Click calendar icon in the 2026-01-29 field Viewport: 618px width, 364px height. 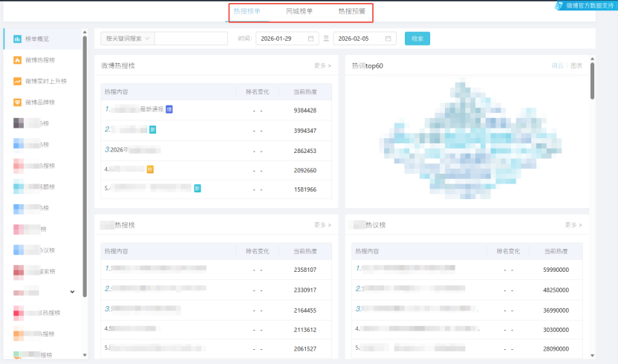click(310, 39)
